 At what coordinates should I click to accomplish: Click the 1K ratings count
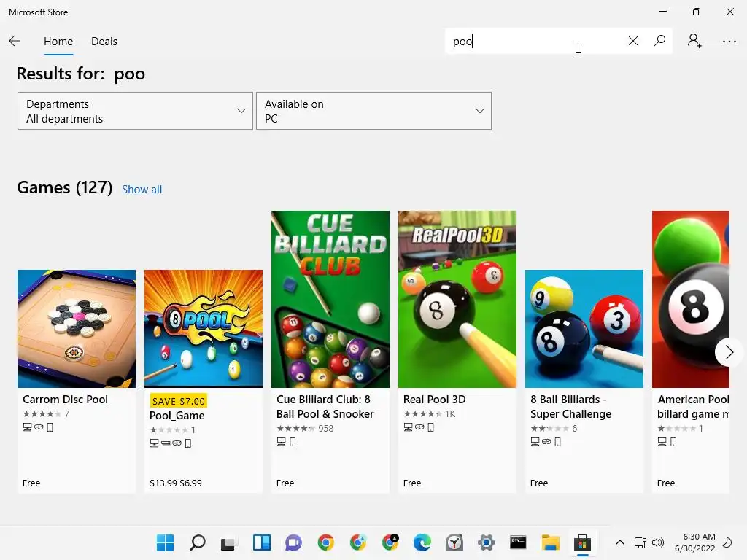[450, 414]
